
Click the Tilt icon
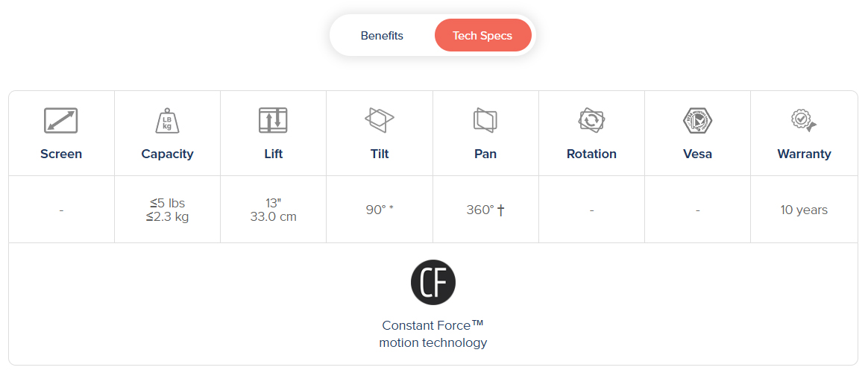379,119
